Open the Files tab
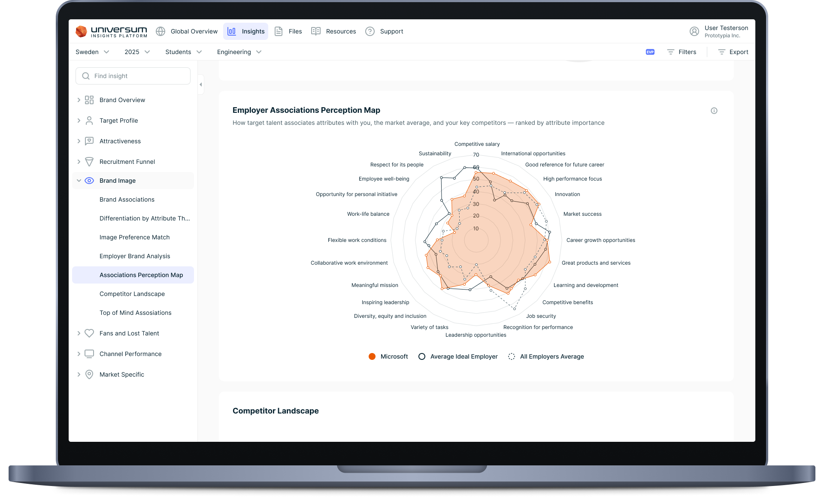Viewport: 824px width, 504px height. pos(288,31)
